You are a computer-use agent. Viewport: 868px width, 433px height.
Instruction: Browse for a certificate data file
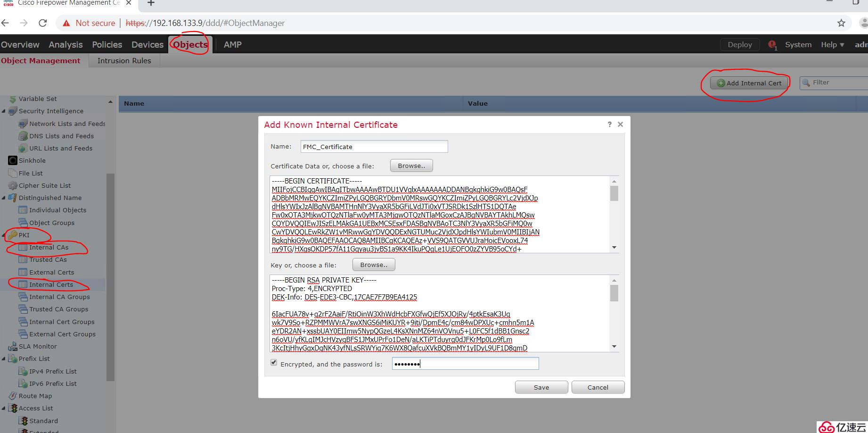[x=411, y=166]
